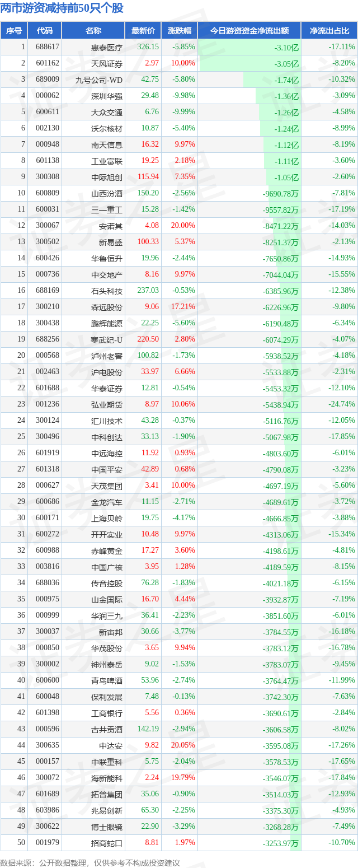Select stock name 华鲁恒升
This screenshot has width=358, height=868.
(107, 258)
